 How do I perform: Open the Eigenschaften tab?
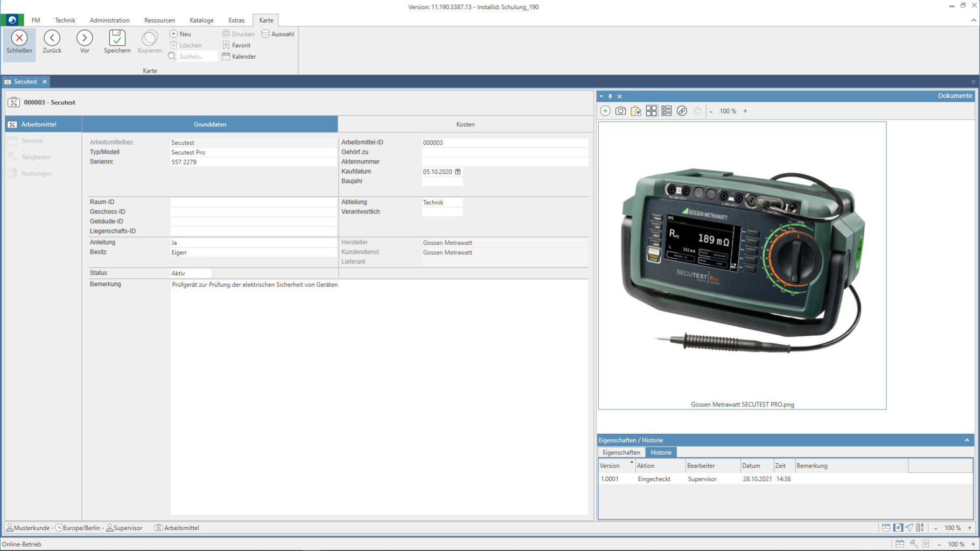(x=621, y=453)
